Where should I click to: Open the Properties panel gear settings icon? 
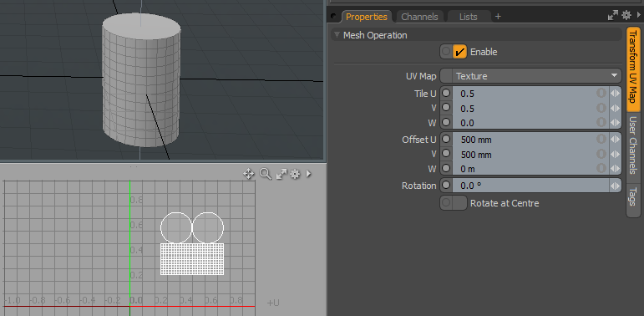click(x=626, y=15)
